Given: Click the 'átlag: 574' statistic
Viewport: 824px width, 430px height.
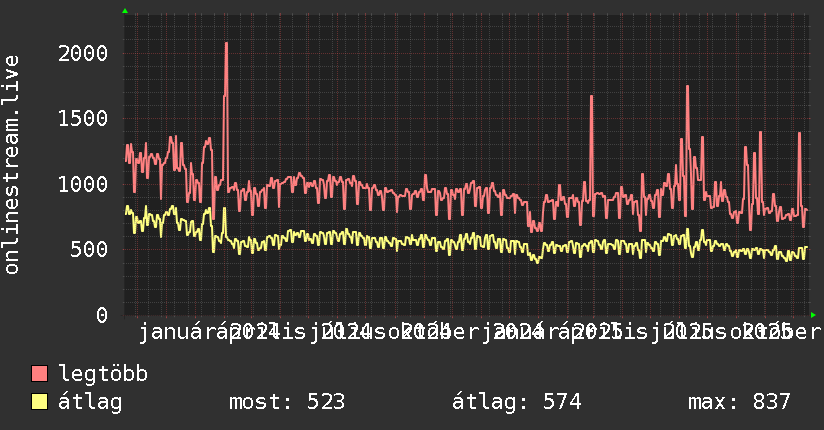Looking at the screenshot, I should tap(517, 402).
